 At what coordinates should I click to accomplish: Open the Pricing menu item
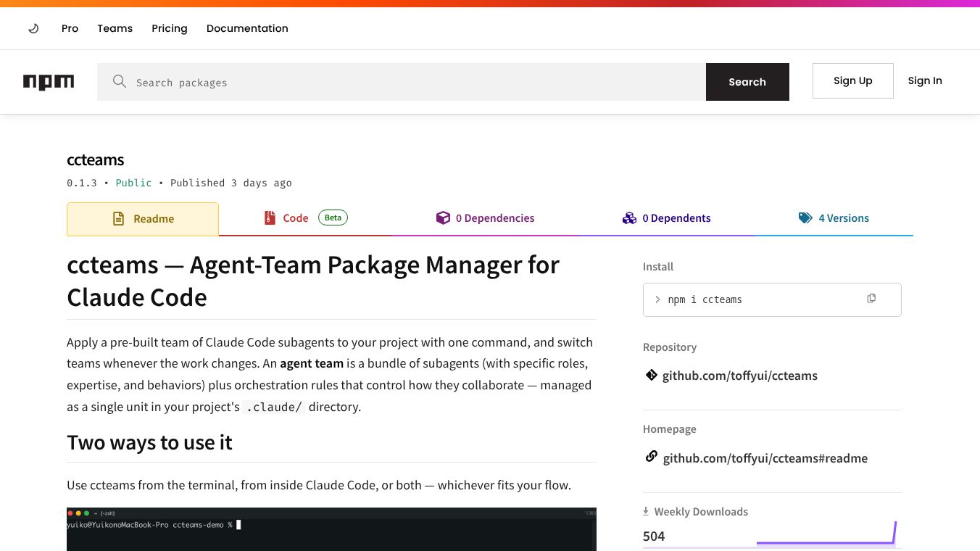[x=170, y=28]
